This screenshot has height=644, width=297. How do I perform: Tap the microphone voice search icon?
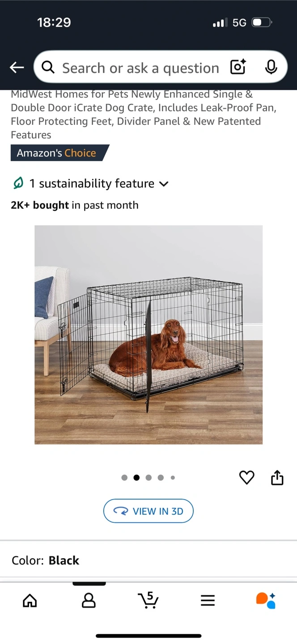tap(271, 68)
